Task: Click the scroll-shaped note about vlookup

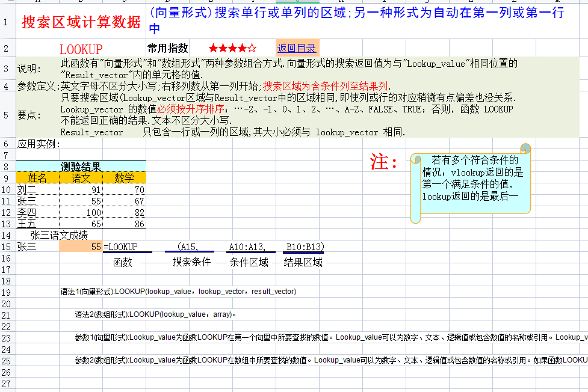Action: [472, 186]
